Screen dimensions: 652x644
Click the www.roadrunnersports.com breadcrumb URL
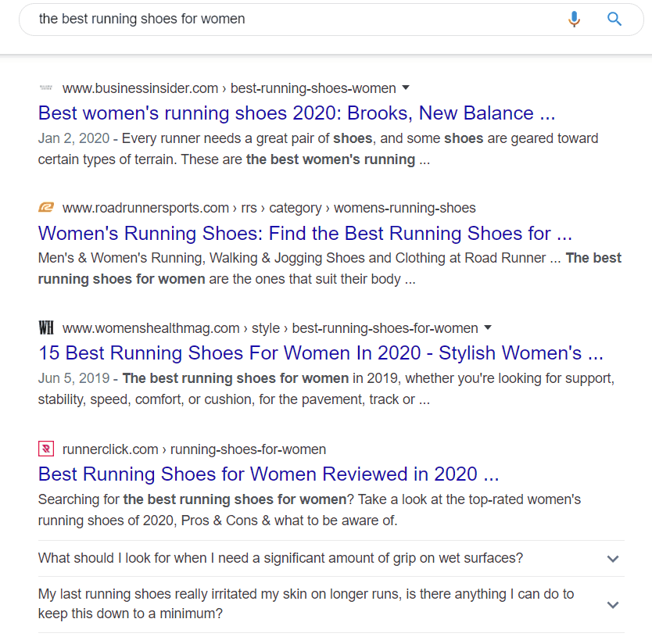pyautogui.click(x=269, y=208)
